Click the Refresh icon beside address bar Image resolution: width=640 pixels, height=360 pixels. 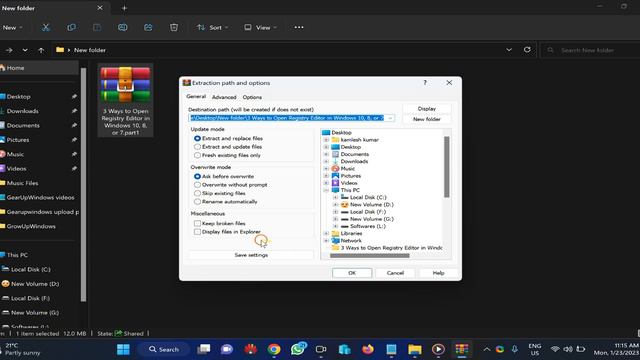(x=527, y=50)
